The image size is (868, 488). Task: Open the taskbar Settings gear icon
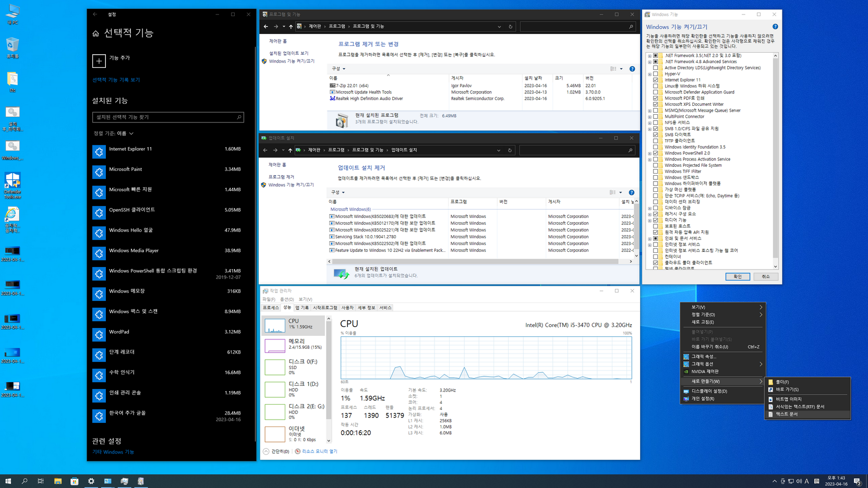[x=91, y=481]
